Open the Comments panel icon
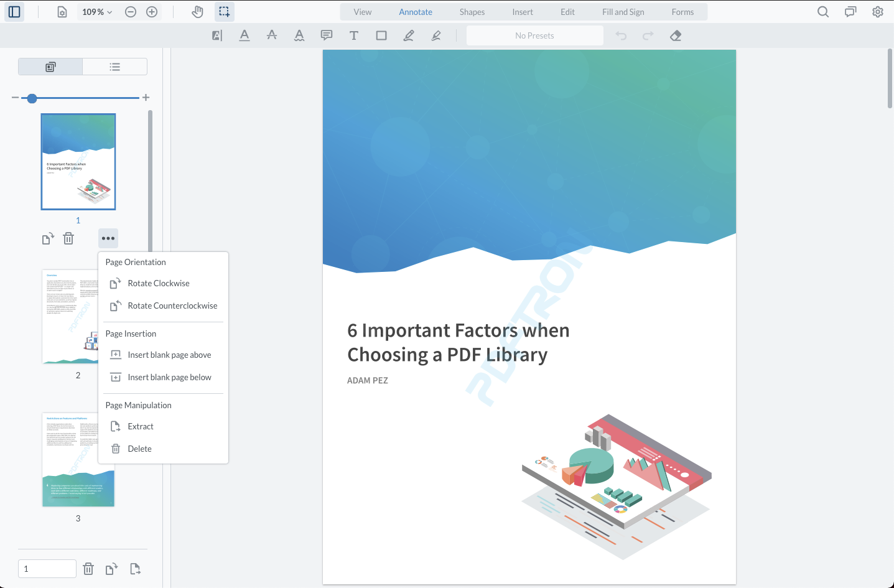 [850, 12]
